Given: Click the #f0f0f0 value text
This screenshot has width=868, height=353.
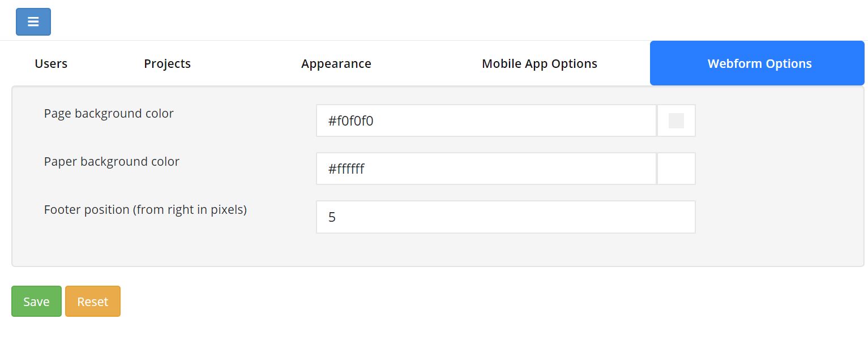Looking at the screenshot, I should 350,121.
